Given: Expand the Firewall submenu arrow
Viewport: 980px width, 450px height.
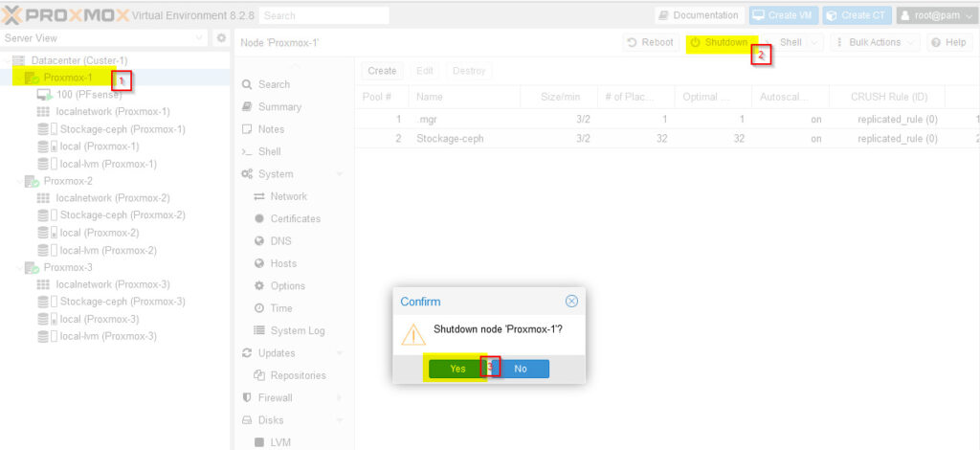Looking at the screenshot, I should click(x=340, y=397).
